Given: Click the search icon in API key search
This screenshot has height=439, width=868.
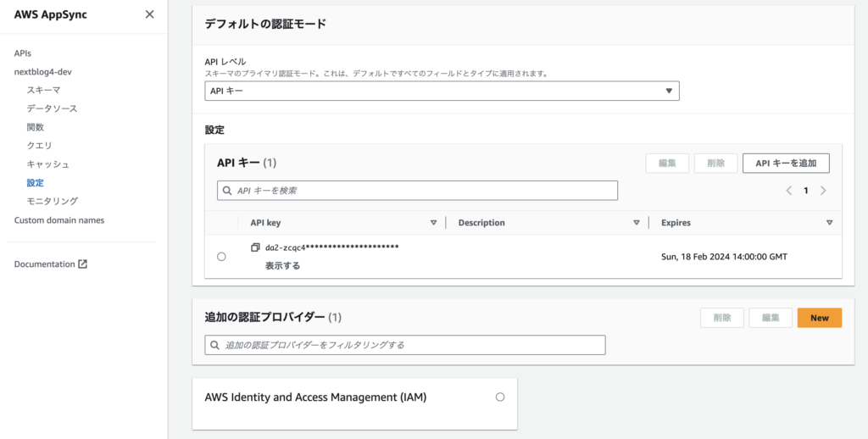Looking at the screenshot, I should (227, 191).
